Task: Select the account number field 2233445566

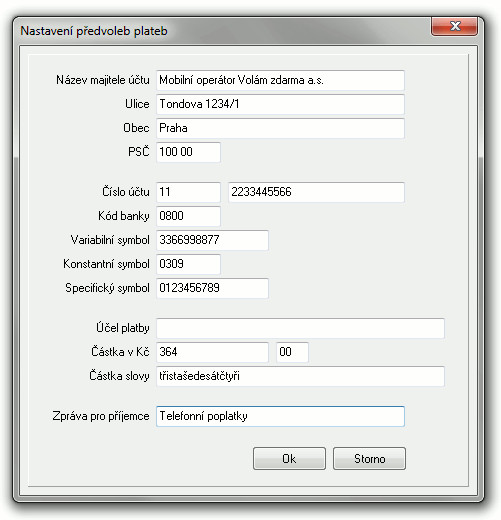Action: tap(316, 192)
